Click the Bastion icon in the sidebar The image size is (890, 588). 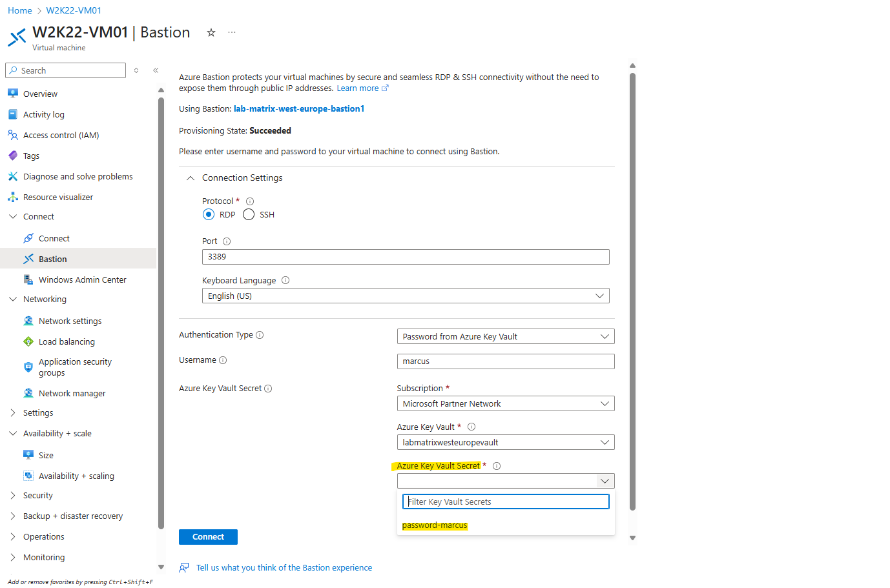click(x=28, y=259)
